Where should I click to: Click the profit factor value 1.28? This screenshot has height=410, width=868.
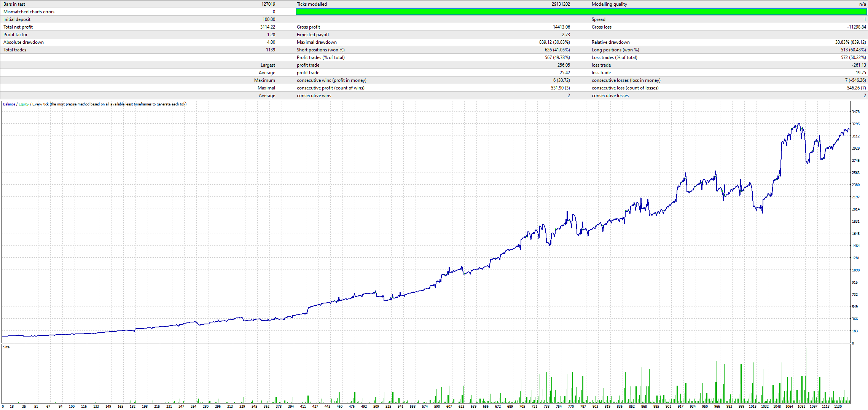271,35
